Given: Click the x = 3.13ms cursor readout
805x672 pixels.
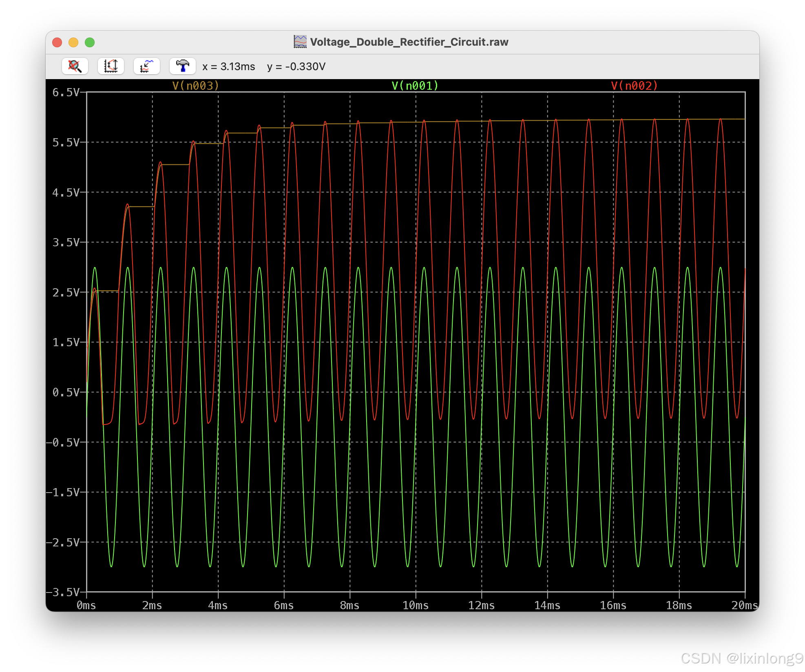Looking at the screenshot, I should tap(229, 66).
